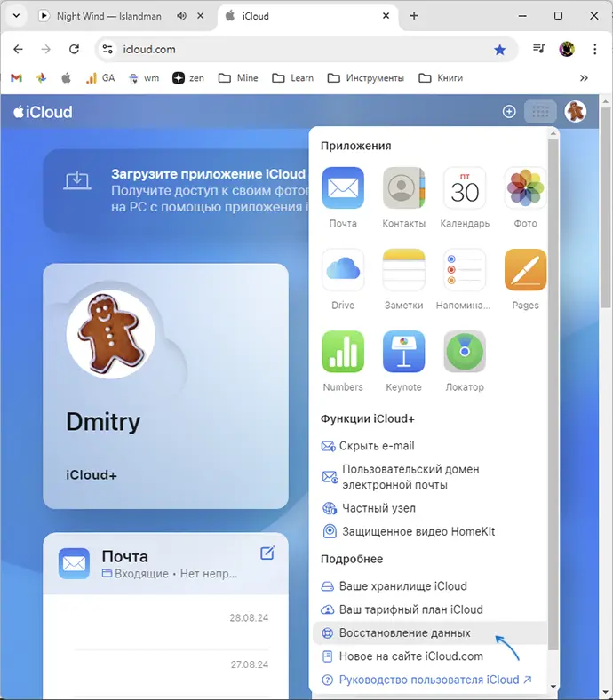Open the tab search dropdown arrow
Image resolution: width=613 pixels, height=700 pixels.
pos(16,16)
